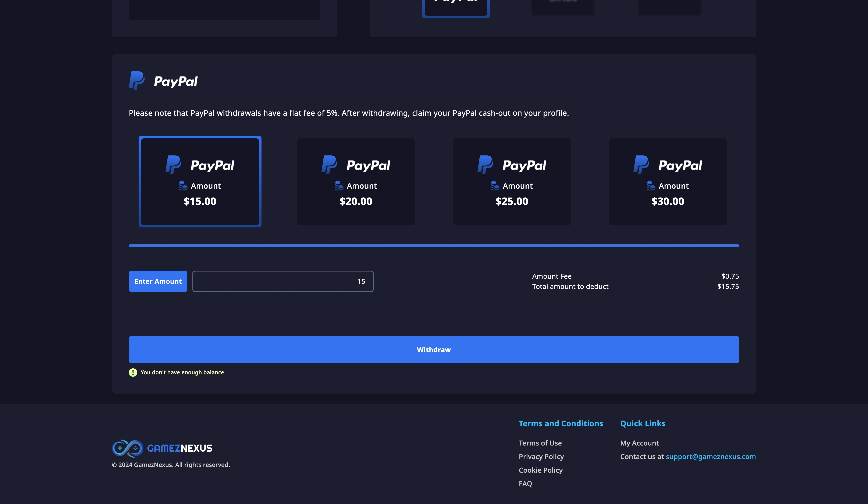Click the Terms and Conditions footer heading

tap(561, 423)
